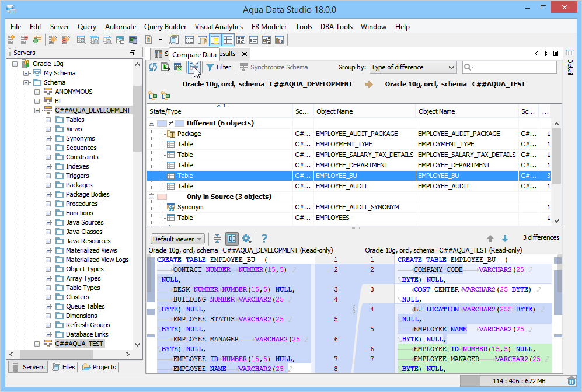The image size is (582, 392).
Task: Click the export results document icon
Action: 166,67
